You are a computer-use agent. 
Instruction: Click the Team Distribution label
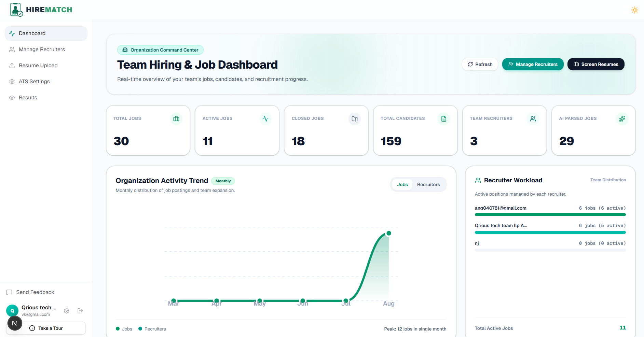[x=608, y=180]
